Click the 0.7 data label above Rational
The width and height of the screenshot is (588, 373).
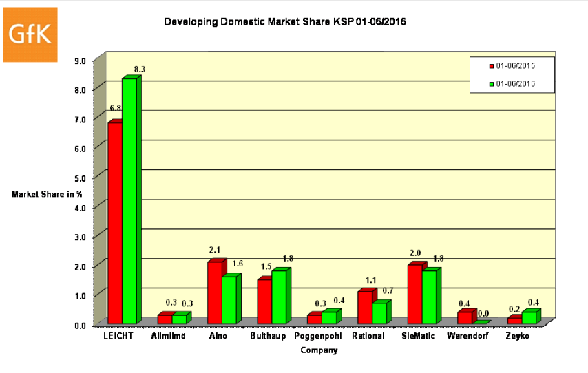tap(388, 291)
